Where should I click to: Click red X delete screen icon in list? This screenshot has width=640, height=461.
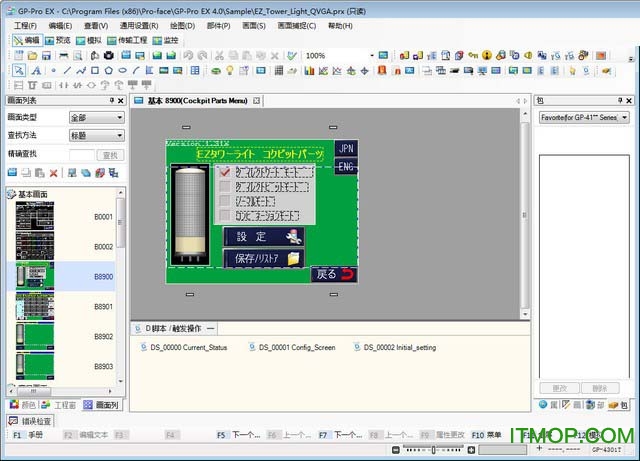(x=53, y=173)
